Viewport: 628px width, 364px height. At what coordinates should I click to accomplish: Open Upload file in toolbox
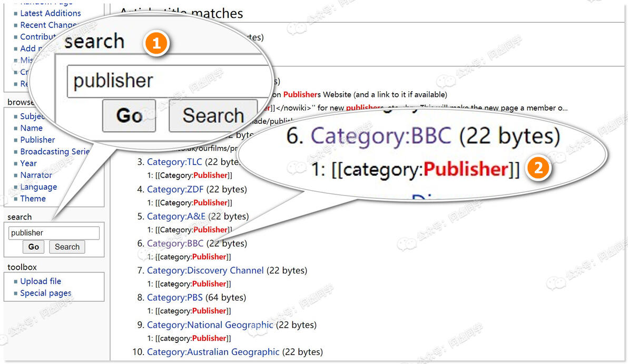coord(41,281)
